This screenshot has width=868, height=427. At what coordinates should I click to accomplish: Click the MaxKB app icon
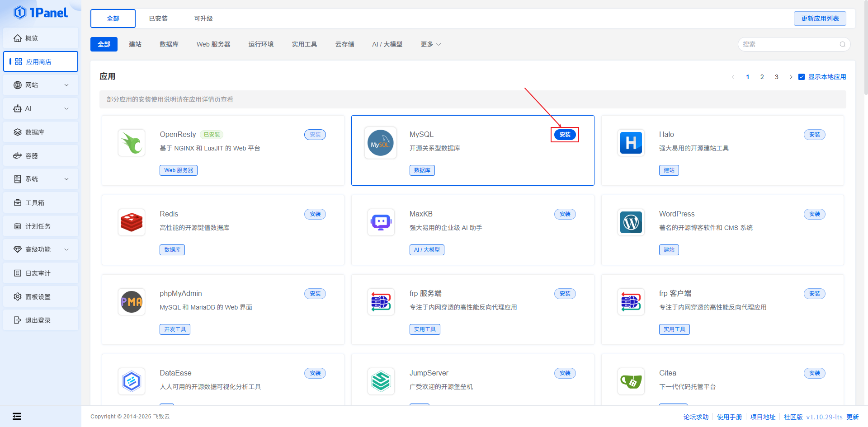[x=381, y=222]
